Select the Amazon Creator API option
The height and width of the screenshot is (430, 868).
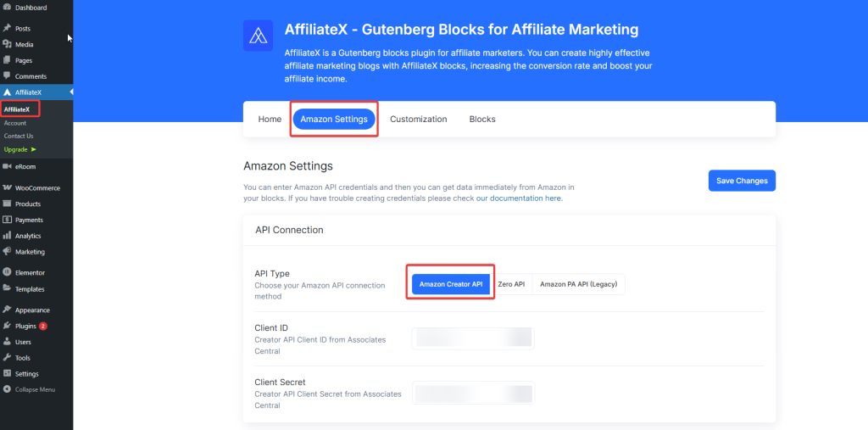pyautogui.click(x=451, y=284)
